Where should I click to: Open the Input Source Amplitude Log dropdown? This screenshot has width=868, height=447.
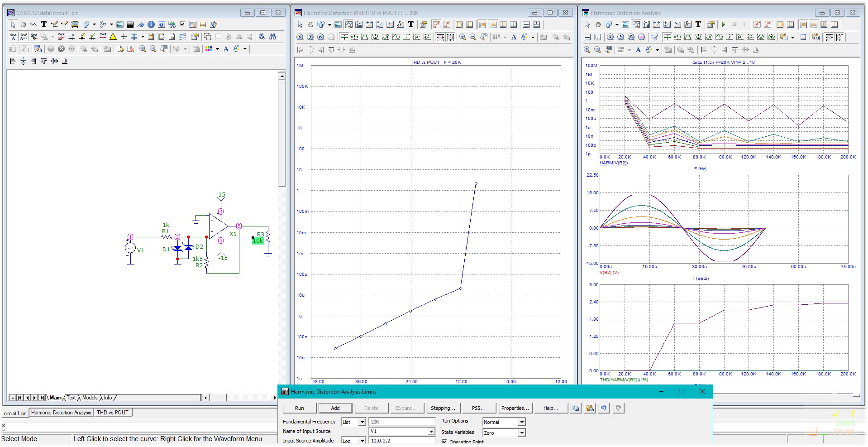362,441
